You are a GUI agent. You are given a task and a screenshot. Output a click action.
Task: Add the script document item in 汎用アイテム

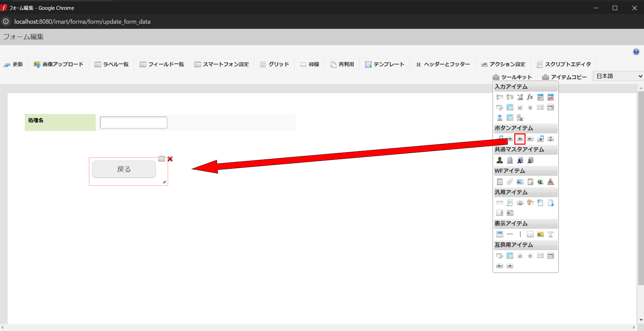click(x=510, y=203)
